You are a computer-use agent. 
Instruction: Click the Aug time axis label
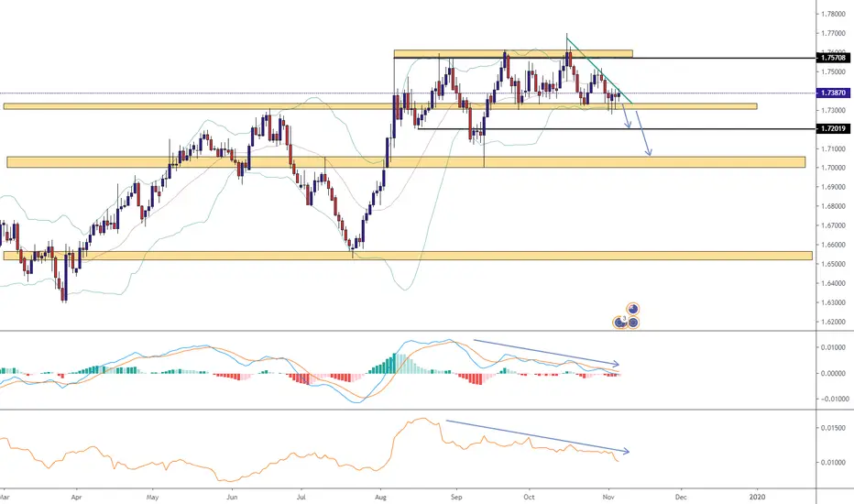click(x=380, y=497)
